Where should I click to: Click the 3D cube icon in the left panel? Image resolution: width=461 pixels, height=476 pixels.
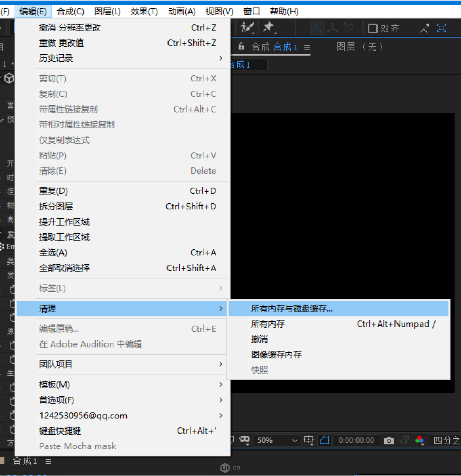(x=9, y=78)
